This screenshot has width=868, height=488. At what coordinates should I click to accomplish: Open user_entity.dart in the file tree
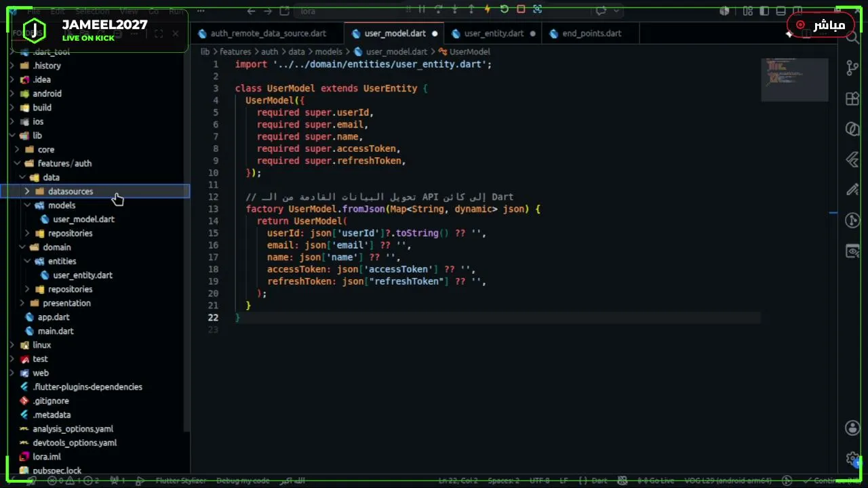(83, 275)
